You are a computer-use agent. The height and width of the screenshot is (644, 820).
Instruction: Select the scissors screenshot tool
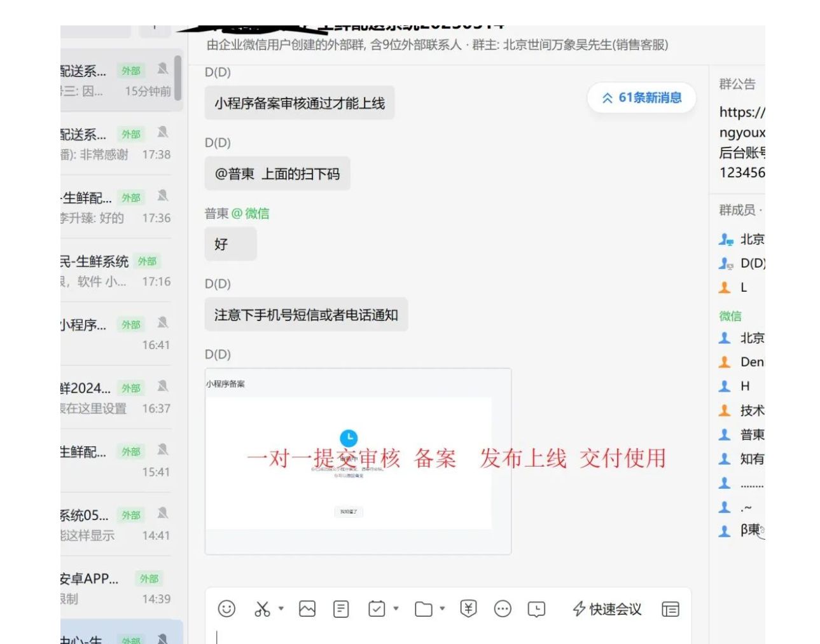point(262,609)
